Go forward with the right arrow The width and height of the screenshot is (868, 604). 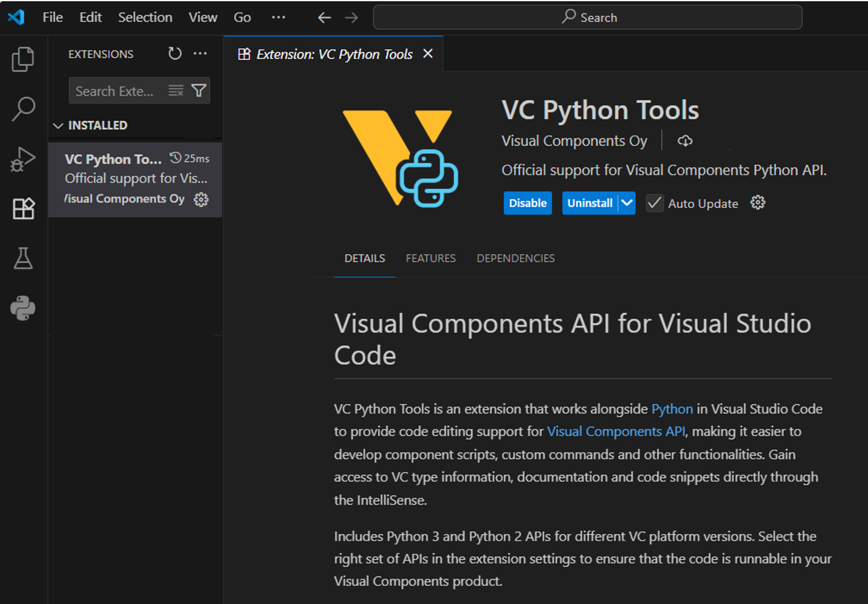coord(351,18)
